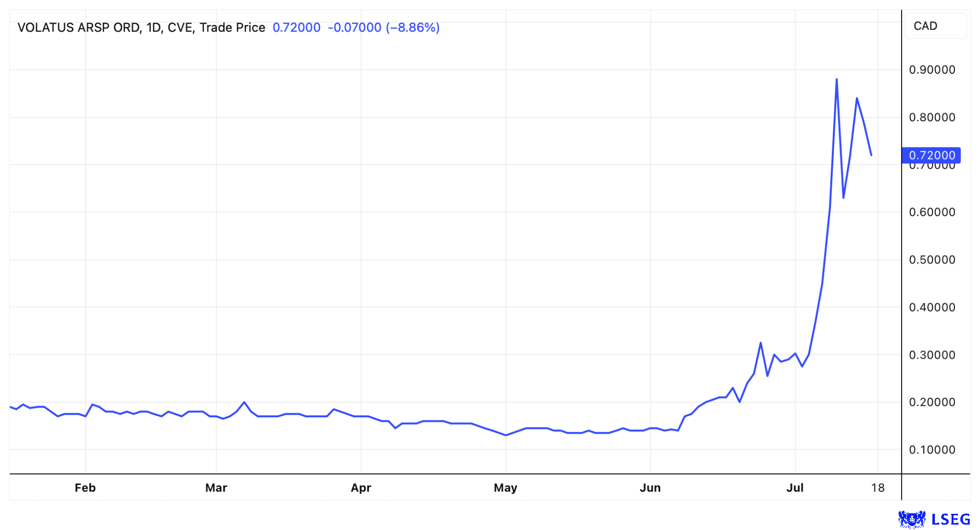The height and width of the screenshot is (530, 980).
Task: Select the Jul label on time axis
Action: pyautogui.click(x=795, y=488)
